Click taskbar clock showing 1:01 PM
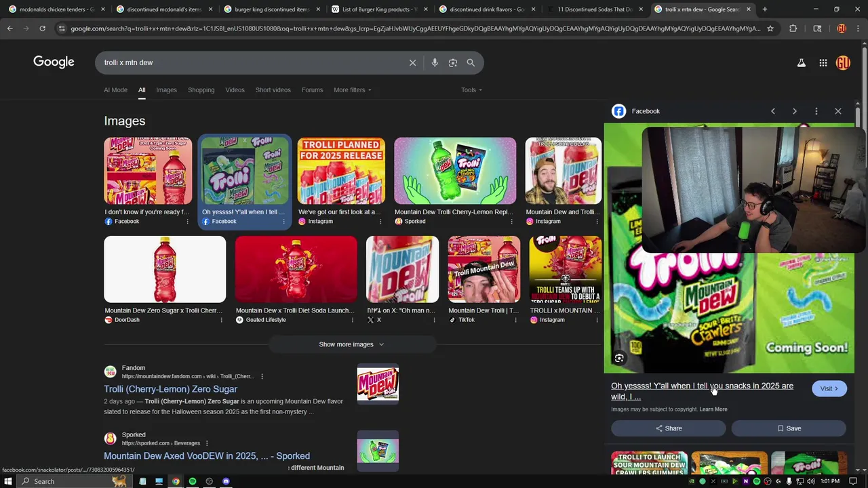 click(x=830, y=481)
